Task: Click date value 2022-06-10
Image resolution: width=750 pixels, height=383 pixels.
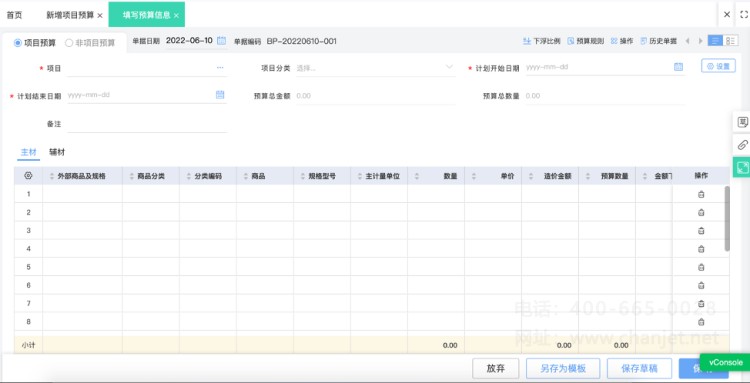Action: (x=189, y=41)
